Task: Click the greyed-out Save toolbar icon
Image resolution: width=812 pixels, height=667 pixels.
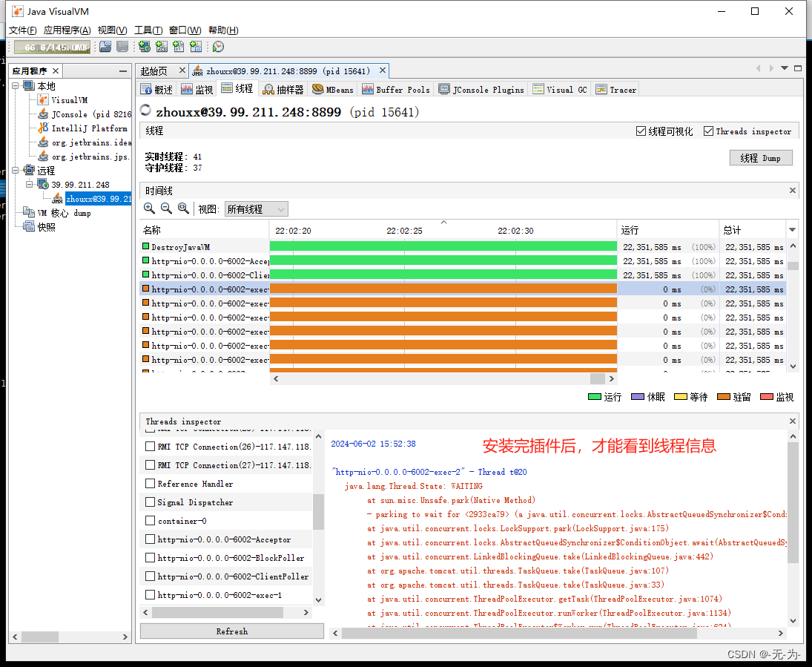Action: coord(122,47)
